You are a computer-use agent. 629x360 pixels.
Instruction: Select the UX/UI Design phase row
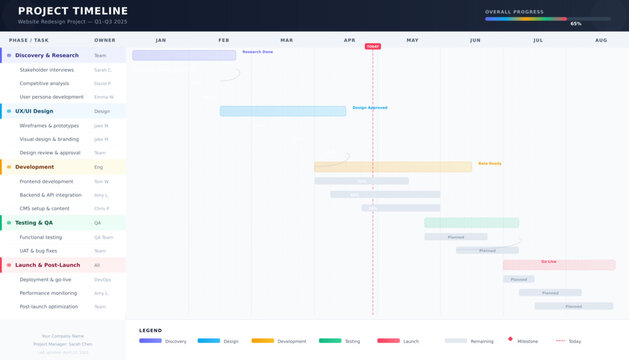click(63, 111)
